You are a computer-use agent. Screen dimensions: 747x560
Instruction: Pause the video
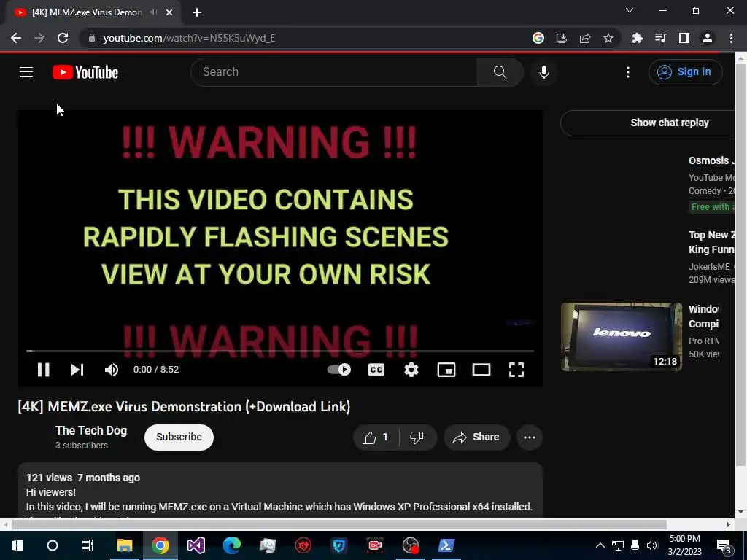[x=43, y=370]
